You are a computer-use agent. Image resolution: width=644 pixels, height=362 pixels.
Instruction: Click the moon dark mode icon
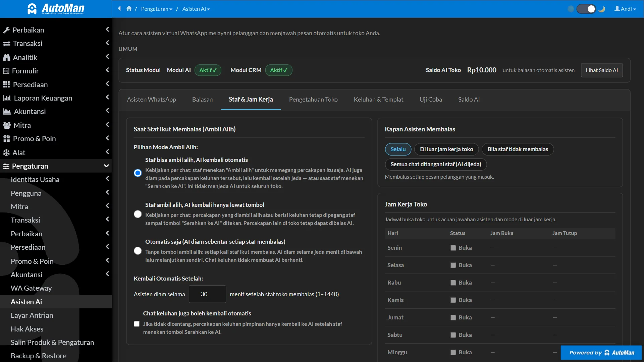602,9
